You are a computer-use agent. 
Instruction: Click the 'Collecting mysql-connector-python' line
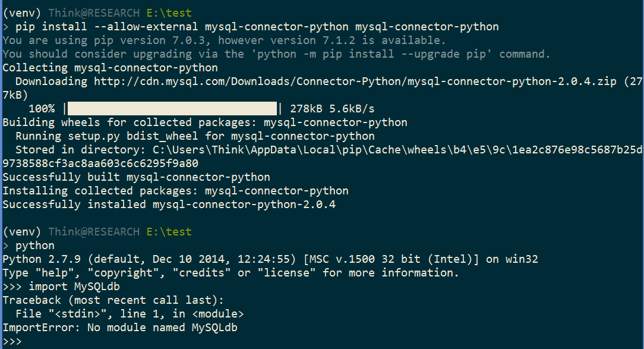tap(110, 68)
